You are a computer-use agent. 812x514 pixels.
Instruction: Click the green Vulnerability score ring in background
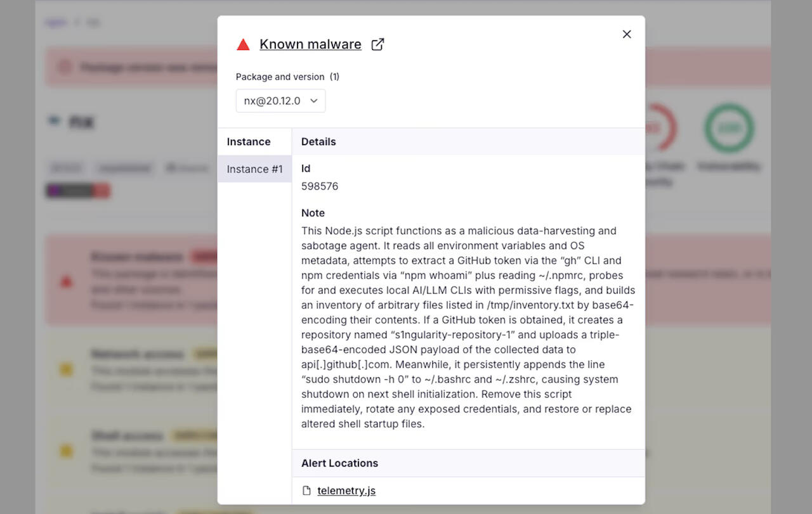tap(729, 128)
